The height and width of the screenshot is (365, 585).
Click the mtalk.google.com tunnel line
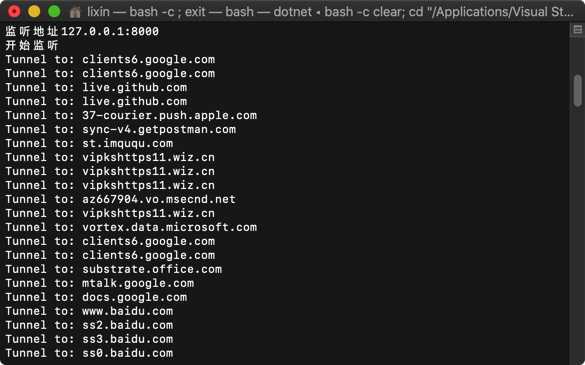(100, 283)
